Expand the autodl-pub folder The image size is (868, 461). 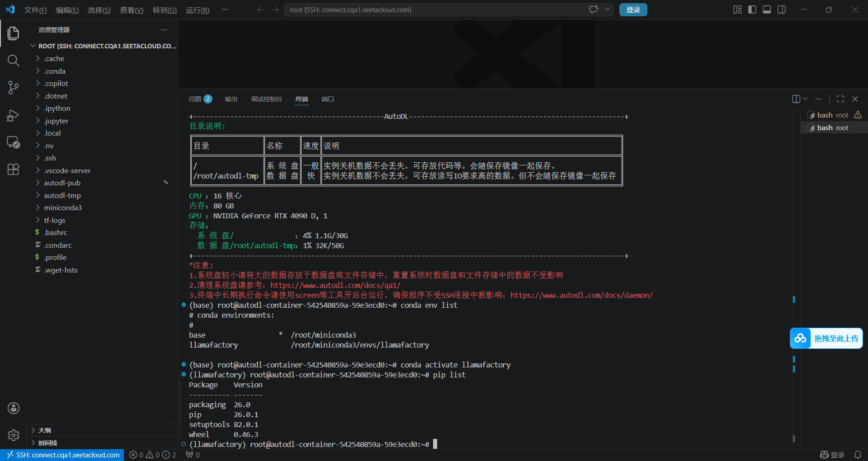(102, 183)
